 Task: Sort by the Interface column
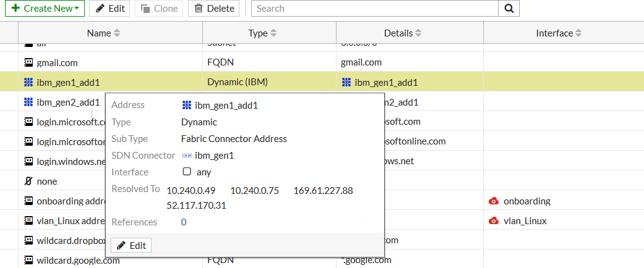coord(559,33)
